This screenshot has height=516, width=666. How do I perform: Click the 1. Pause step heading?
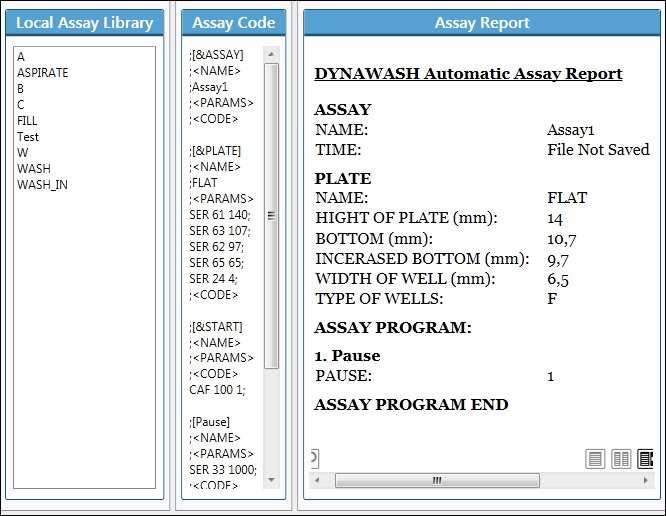(x=347, y=356)
